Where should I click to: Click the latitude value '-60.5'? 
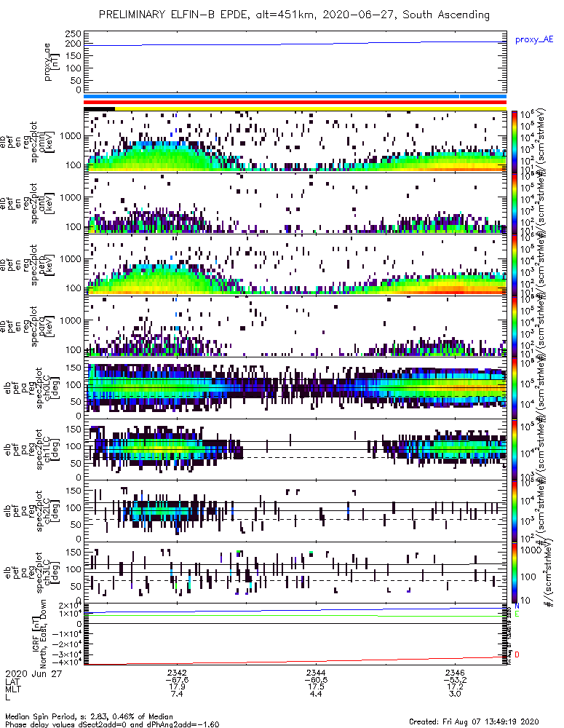point(316,680)
